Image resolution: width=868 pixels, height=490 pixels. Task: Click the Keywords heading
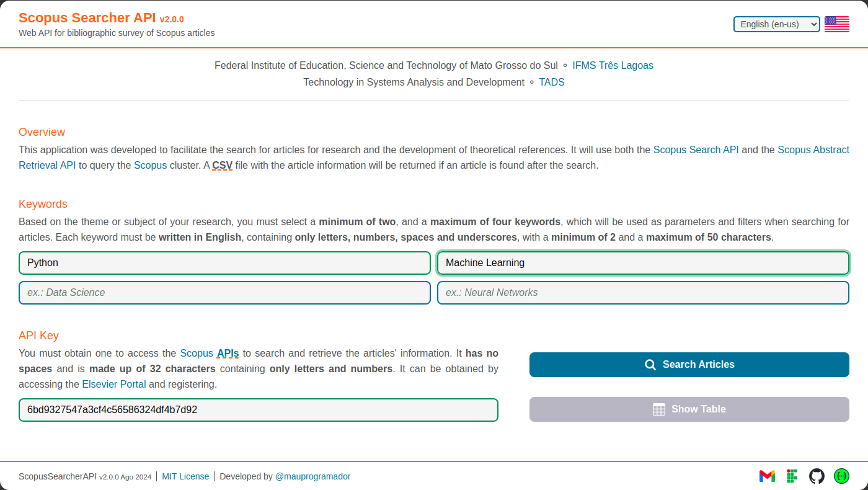tap(43, 204)
